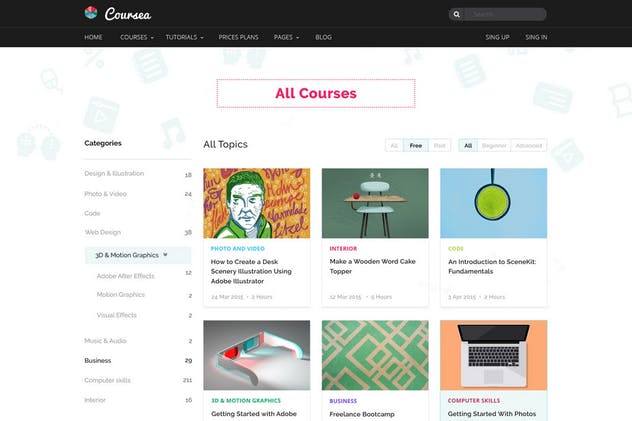Expand the Pages dropdown menu
This screenshot has width=632, height=421.
point(286,37)
